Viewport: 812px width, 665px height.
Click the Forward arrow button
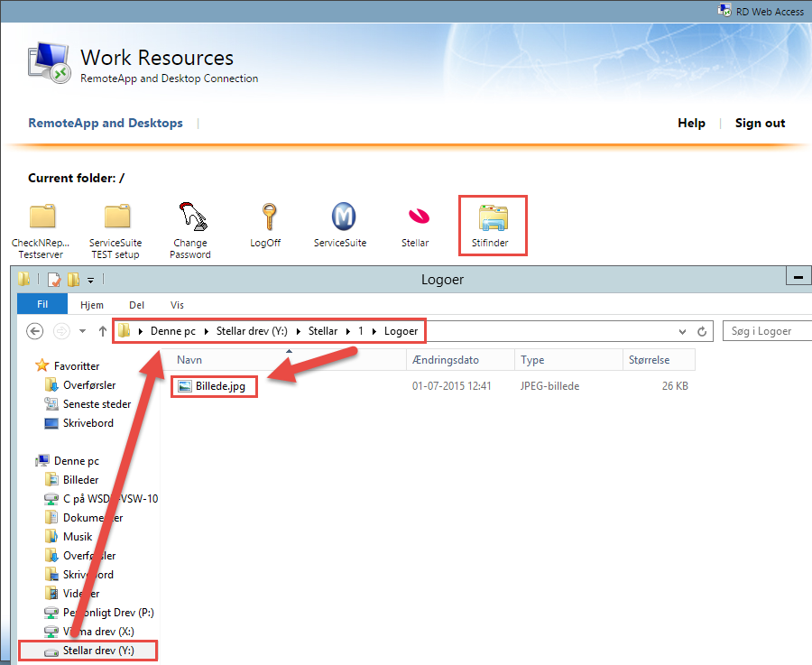tap(61, 331)
